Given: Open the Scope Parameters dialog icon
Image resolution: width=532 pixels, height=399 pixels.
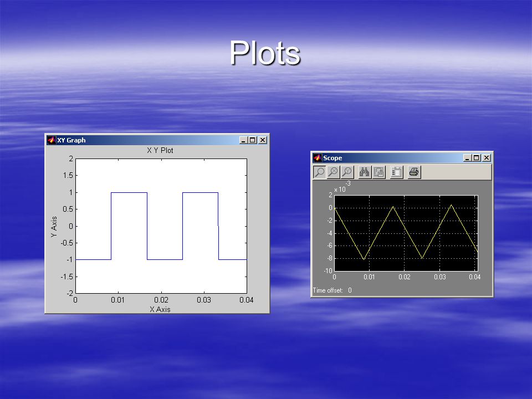Looking at the screenshot, I should 396,172.
